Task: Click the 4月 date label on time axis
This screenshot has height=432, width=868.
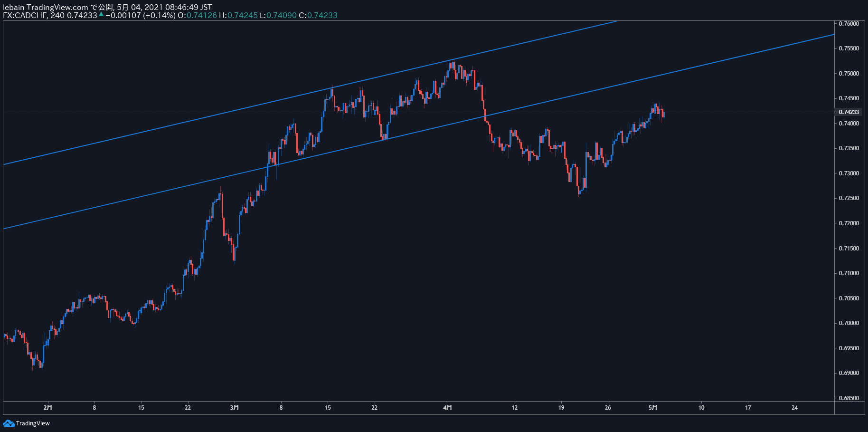Action: point(447,407)
